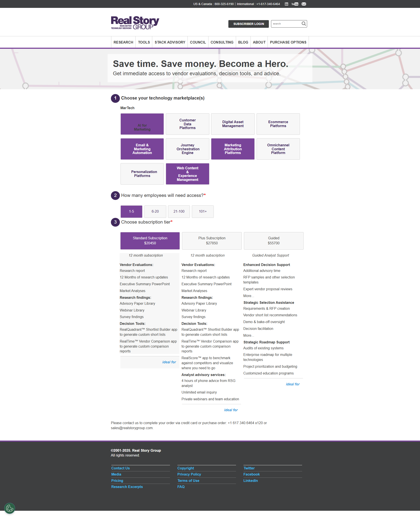Screen dimensions: 420x516
Task: Deselect Marketing Attribution Platforms tile
Action: (x=233, y=149)
